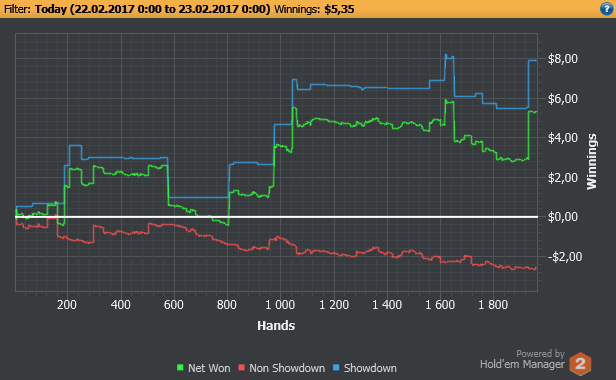Click the 1 600 hands axis label
This screenshot has width=616, height=380.
point(440,305)
